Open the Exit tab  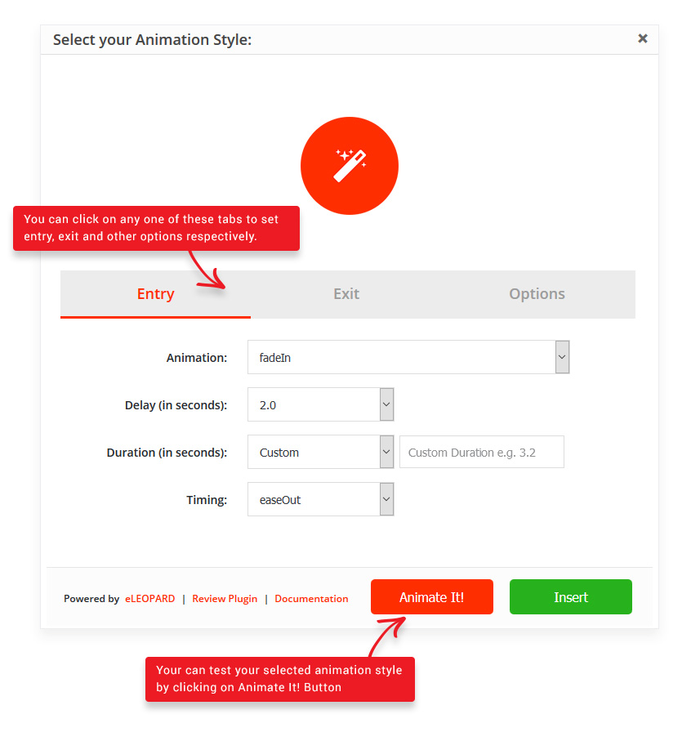pyautogui.click(x=346, y=294)
